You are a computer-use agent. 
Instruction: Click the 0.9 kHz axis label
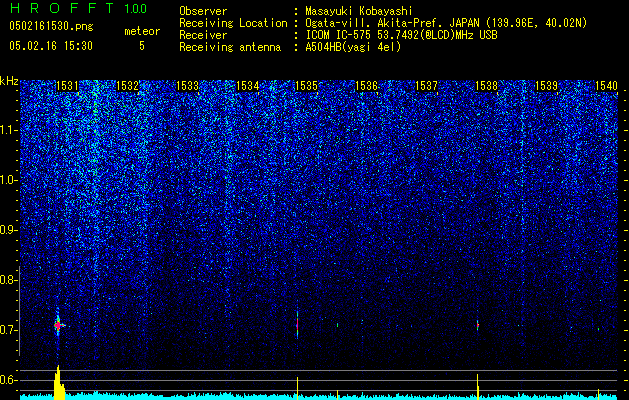8,230
